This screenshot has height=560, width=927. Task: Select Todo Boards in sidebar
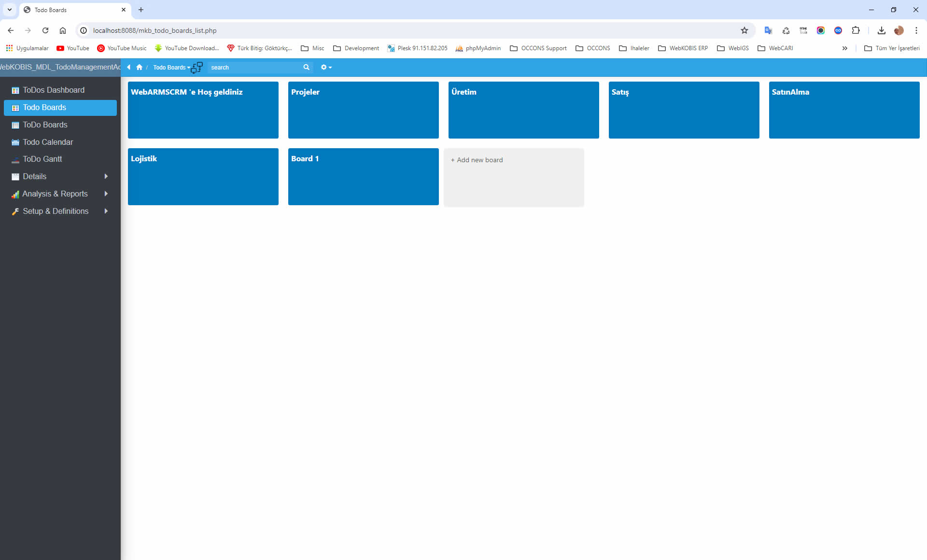coord(60,108)
